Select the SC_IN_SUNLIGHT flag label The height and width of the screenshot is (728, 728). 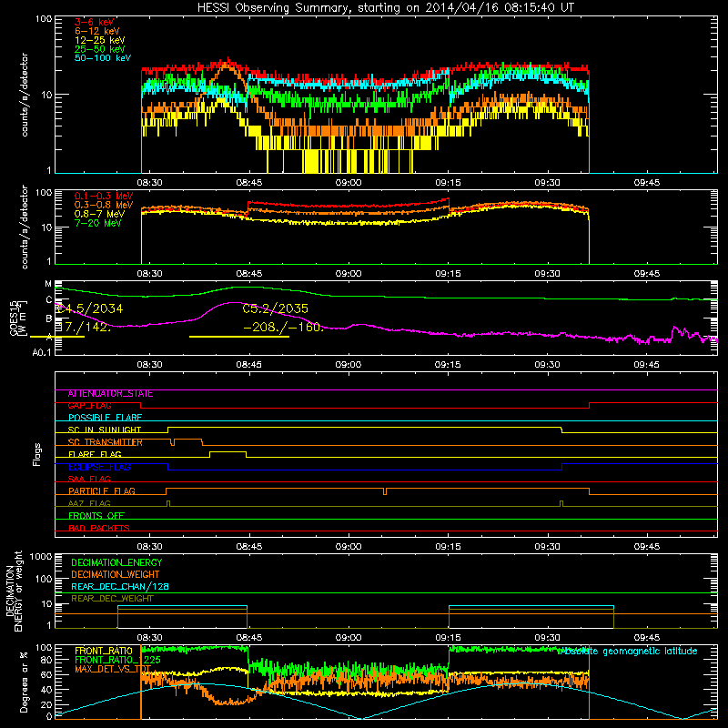point(105,430)
